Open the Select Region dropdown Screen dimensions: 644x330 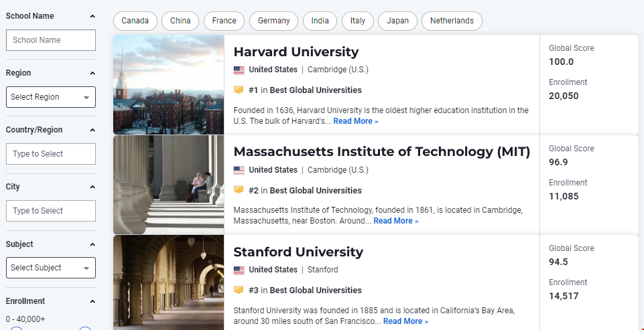[51, 97]
